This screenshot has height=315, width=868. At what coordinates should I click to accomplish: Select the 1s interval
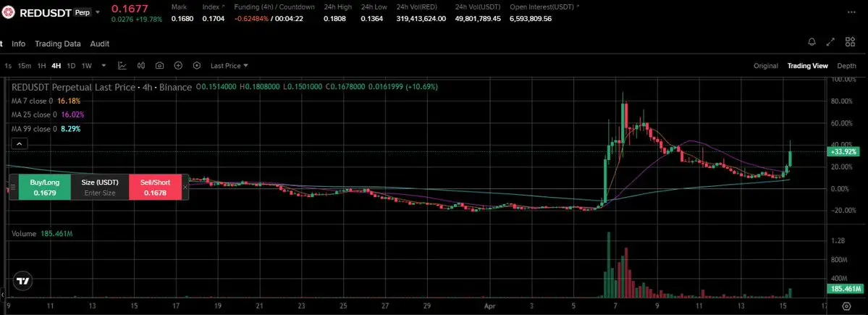8,65
